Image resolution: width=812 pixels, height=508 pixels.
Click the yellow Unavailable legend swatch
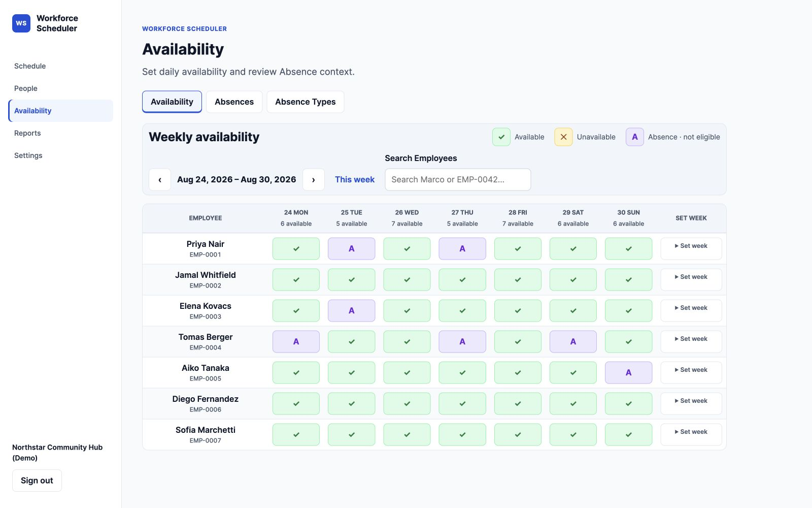[x=563, y=137]
